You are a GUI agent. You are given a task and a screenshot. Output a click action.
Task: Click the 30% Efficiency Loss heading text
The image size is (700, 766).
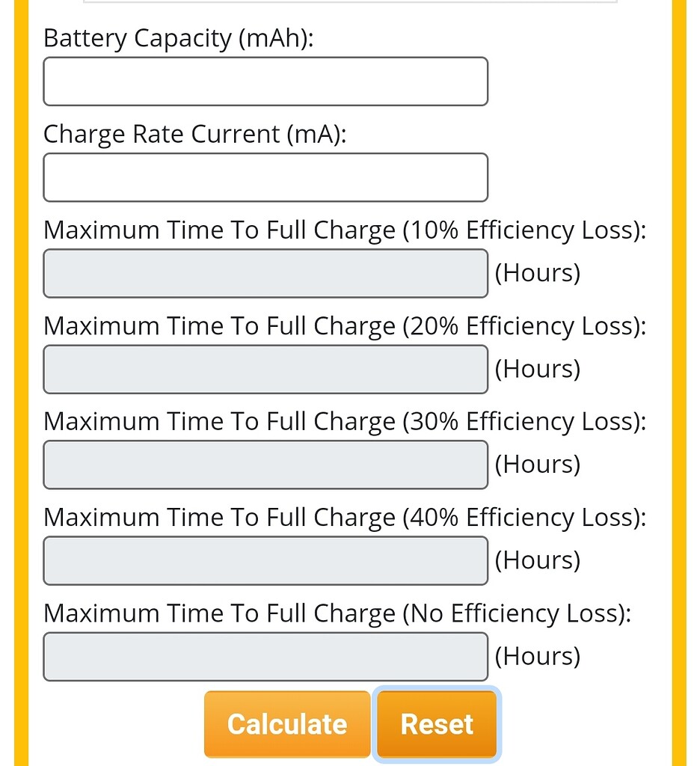pos(344,421)
